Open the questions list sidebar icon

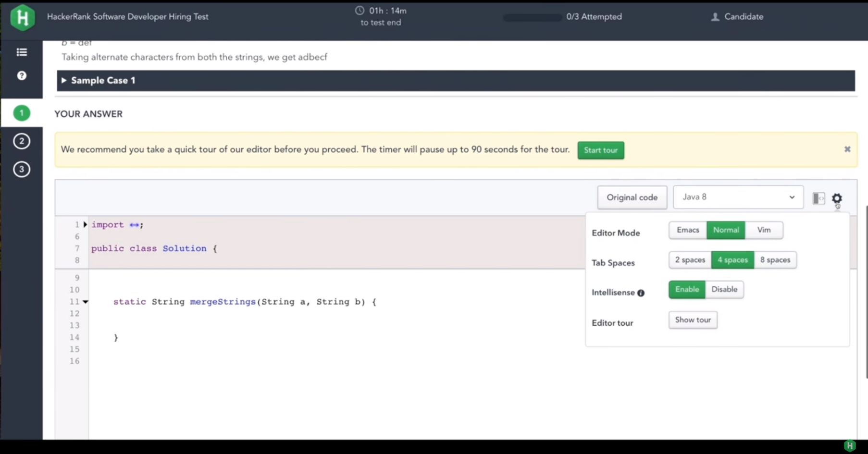click(x=21, y=52)
